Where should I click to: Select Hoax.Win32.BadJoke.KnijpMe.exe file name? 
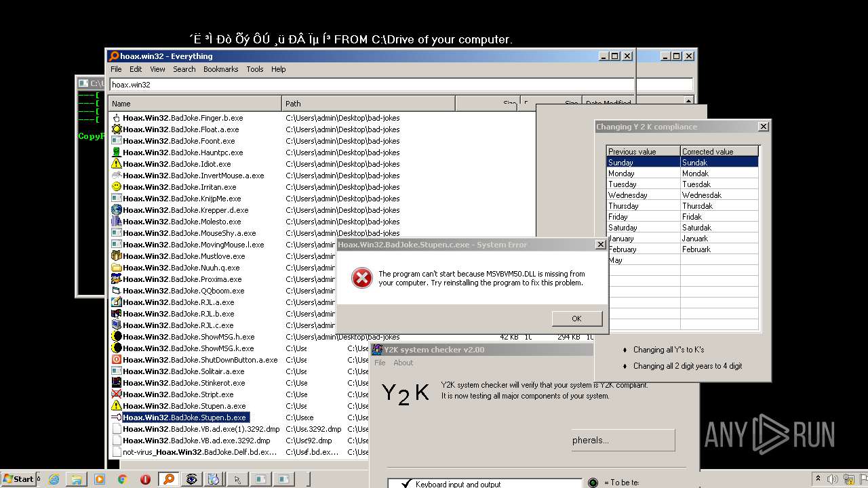(182, 199)
